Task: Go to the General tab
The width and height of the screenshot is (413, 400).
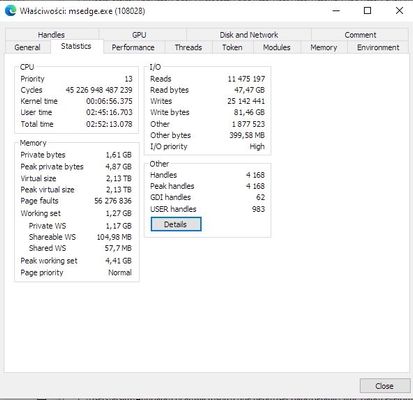Action: pos(28,47)
